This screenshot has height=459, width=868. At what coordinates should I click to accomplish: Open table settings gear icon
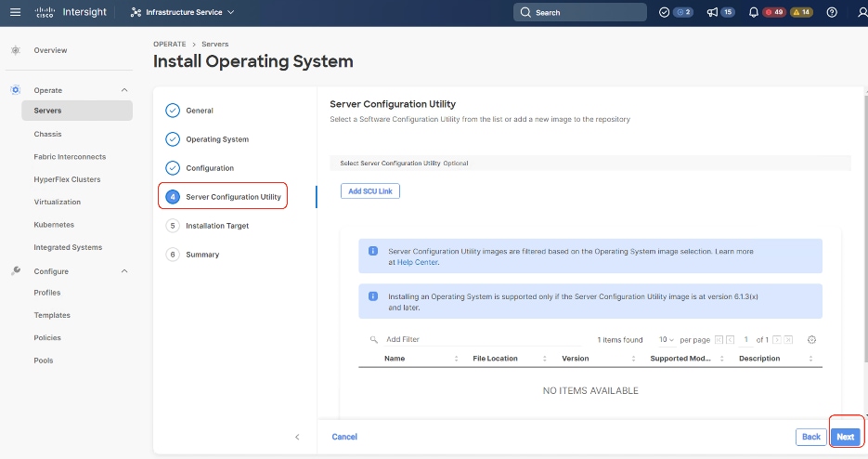(x=811, y=340)
